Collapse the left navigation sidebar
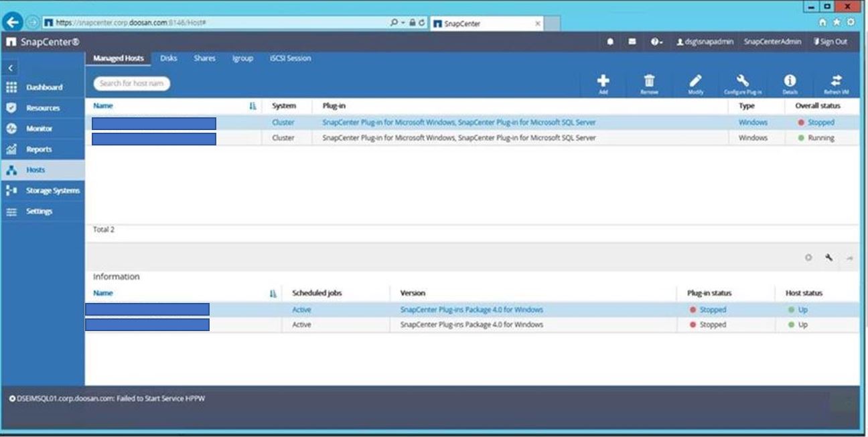 pos(11,68)
